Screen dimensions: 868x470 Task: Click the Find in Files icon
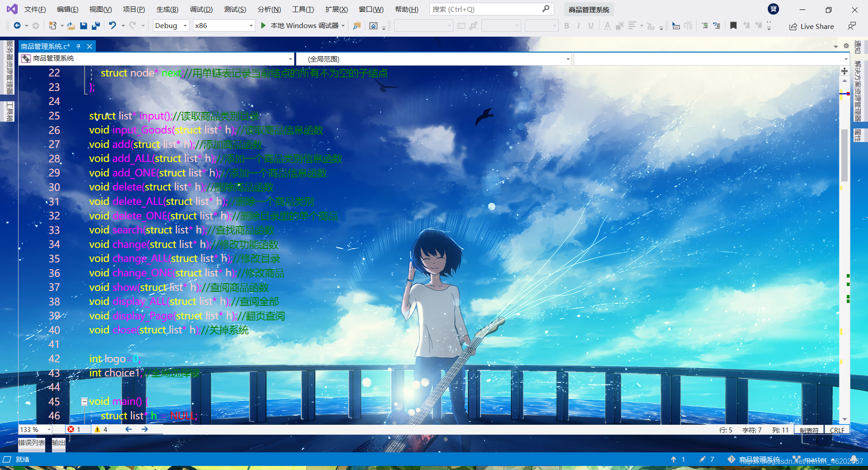click(357, 26)
